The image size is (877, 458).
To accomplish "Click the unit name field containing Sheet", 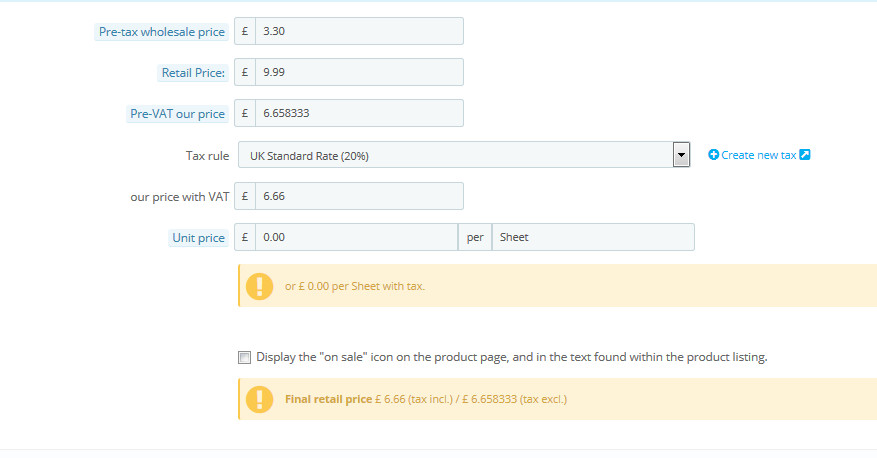I will coord(593,237).
